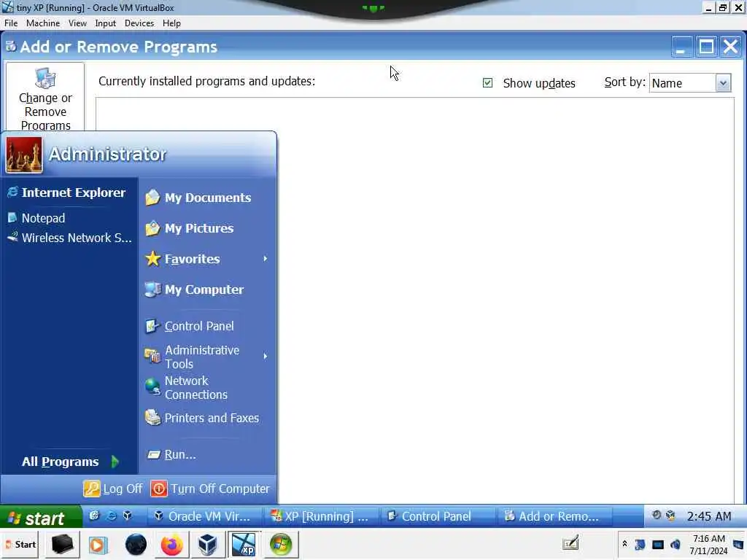The image size is (747, 560).
Task: Open host volume speaker tray icon
Action: click(676, 544)
